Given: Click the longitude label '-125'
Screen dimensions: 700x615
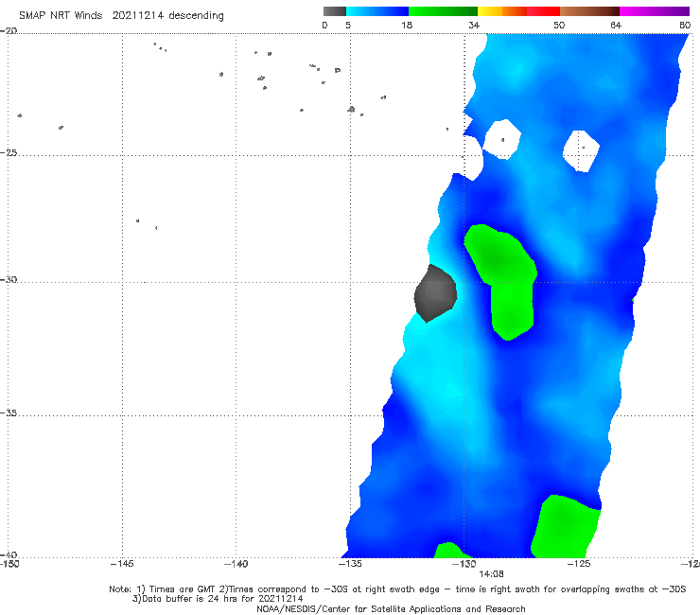Looking at the screenshot, I should click(x=579, y=564).
